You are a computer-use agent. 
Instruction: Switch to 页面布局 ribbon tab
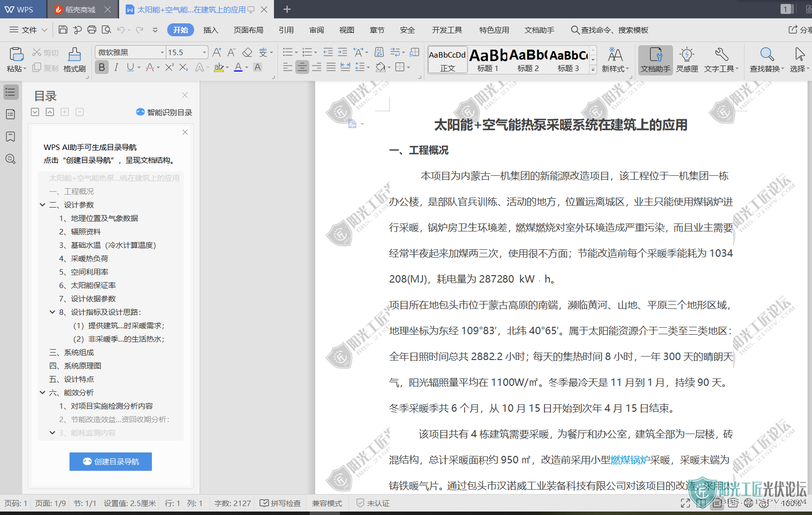point(249,30)
